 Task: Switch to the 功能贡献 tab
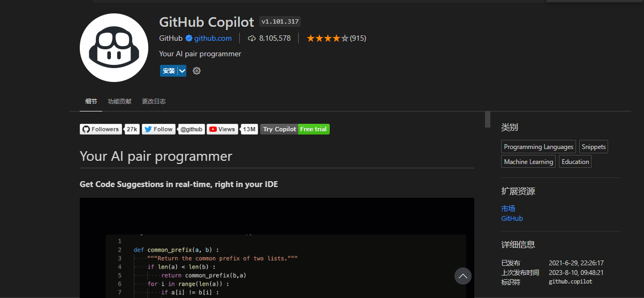[x=119, y=101]
